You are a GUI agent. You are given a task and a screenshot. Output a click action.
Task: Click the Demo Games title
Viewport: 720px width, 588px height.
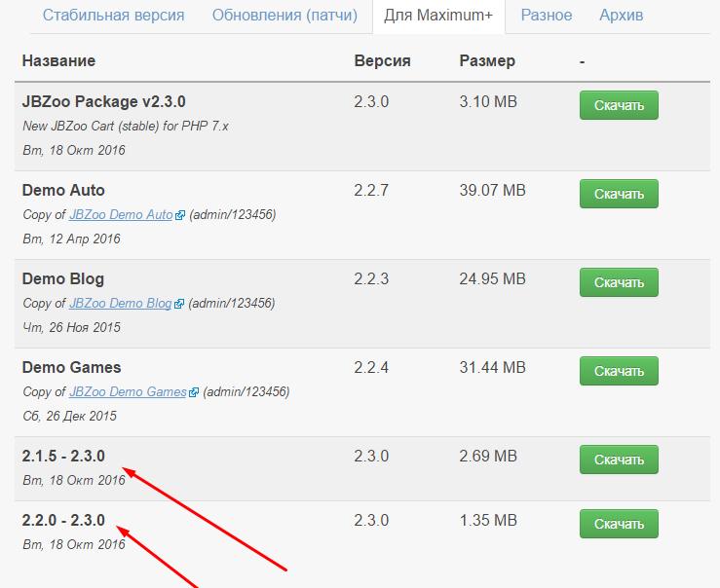click(72, 367)
